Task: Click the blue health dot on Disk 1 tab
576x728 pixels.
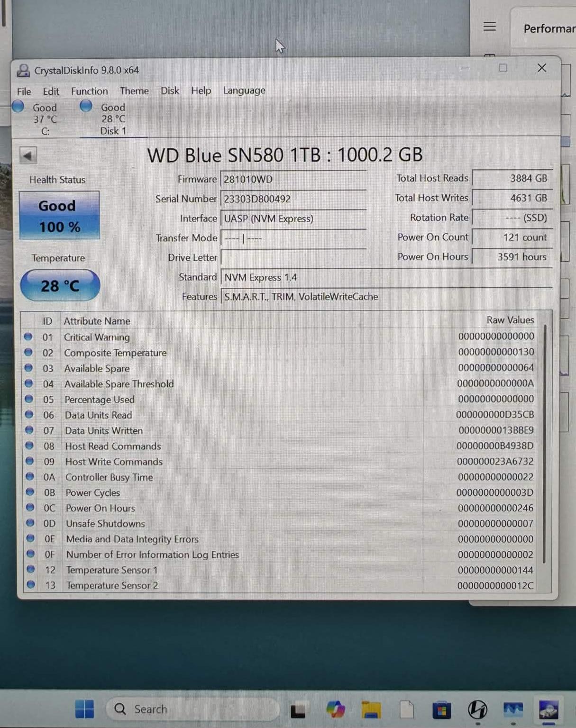Action: [x=86, y=106]
